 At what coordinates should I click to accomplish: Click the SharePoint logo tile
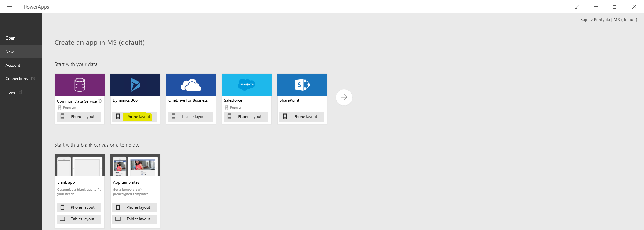coord(302,85)
